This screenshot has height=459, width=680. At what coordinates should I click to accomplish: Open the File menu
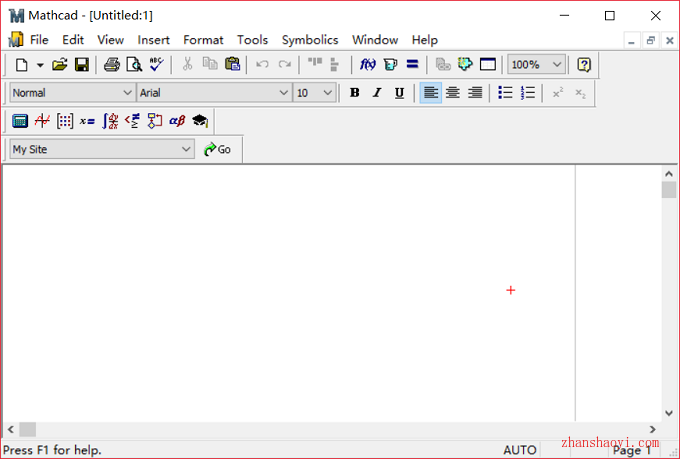coord(39,40)
